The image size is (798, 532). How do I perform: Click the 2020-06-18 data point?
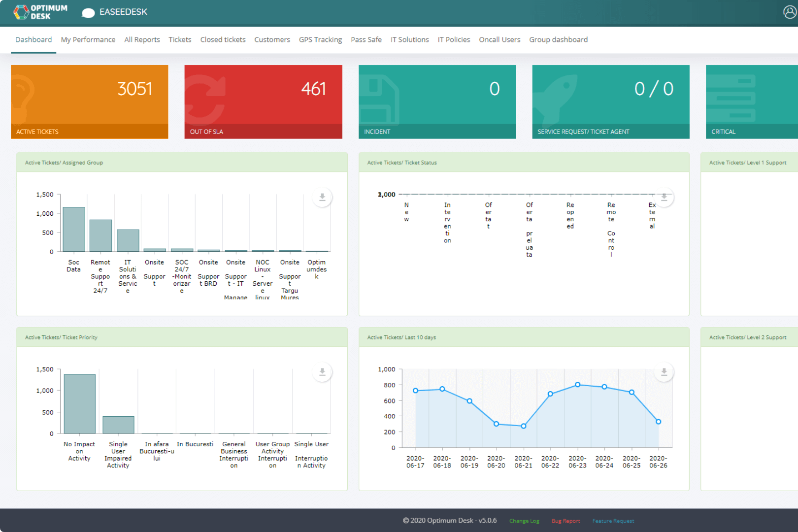(442, 389)
